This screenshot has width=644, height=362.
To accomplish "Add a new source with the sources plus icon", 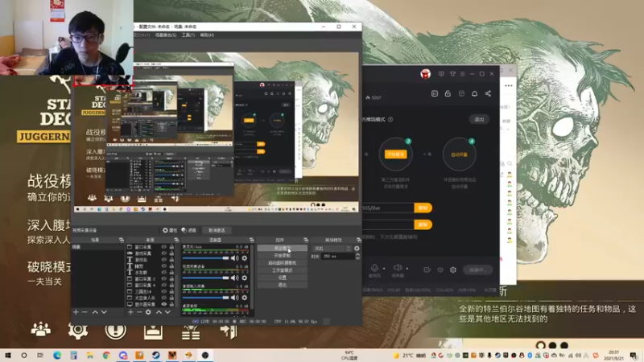I will pos(130,312).
